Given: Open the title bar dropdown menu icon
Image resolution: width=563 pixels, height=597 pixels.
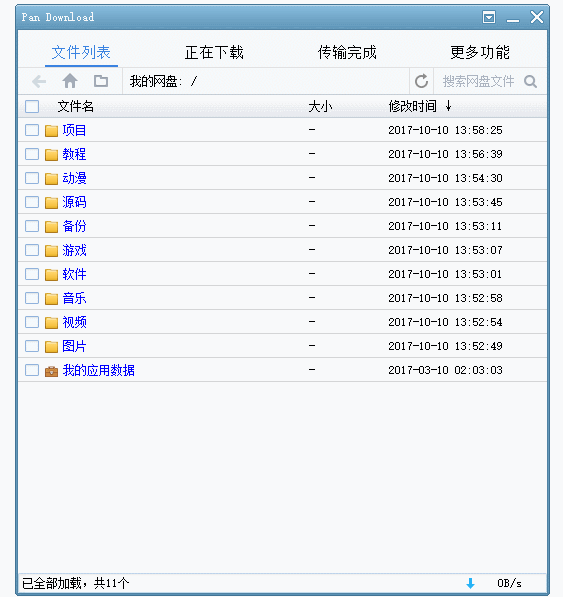Looking at the screenshot, I should coord(489,17).
